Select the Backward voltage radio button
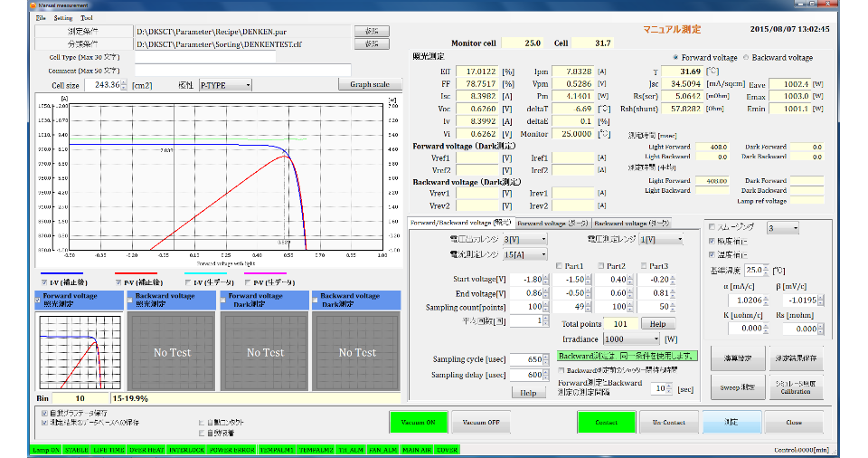 point(746,57)
